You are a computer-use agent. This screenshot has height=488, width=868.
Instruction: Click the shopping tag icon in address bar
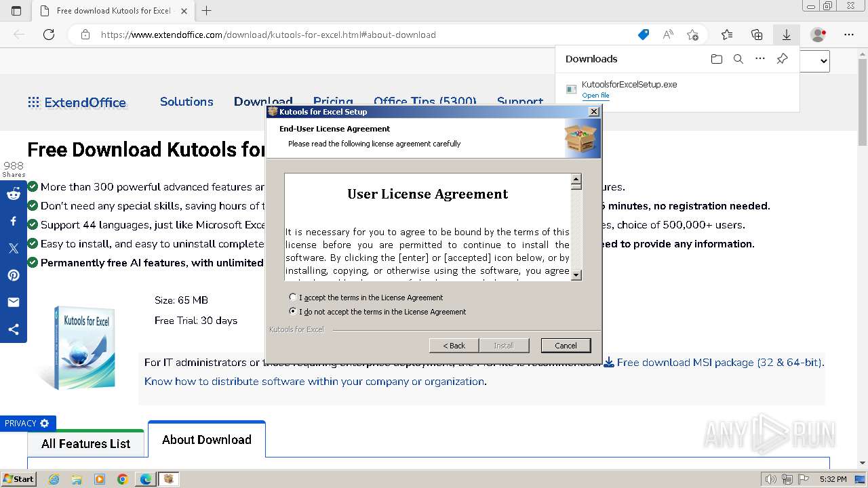point(644,35)
